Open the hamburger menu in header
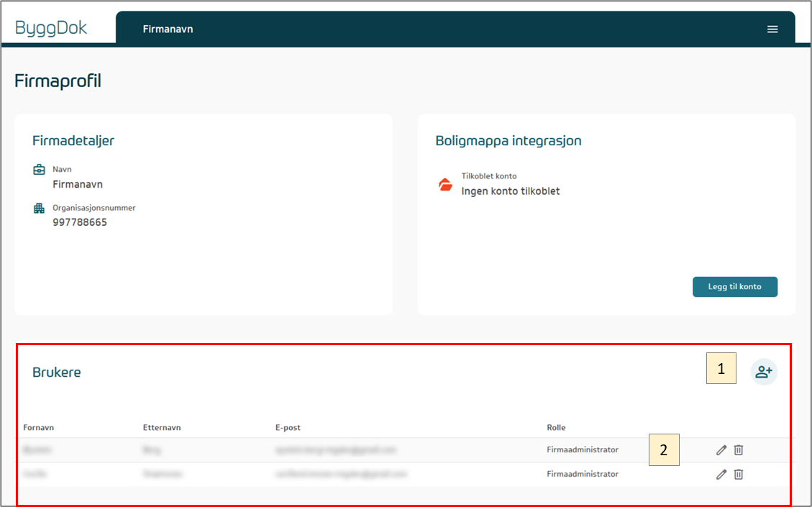 [772, 29]
